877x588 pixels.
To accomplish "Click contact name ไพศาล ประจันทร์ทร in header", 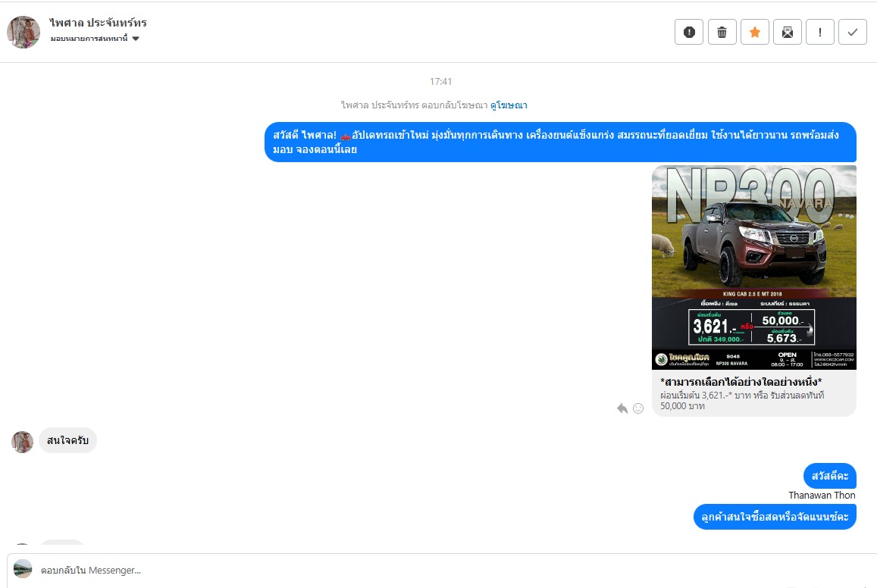I will pyautogui.click(x=98, y=23).
